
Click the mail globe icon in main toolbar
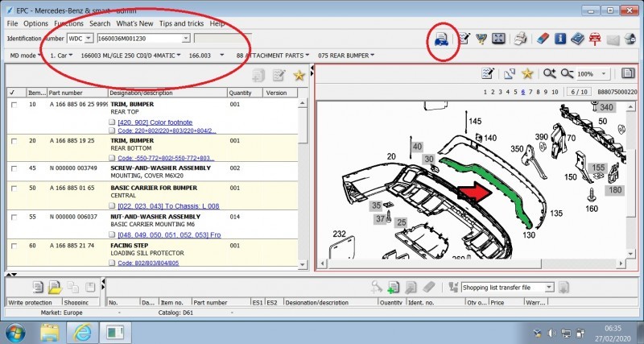tap(630, 39)
